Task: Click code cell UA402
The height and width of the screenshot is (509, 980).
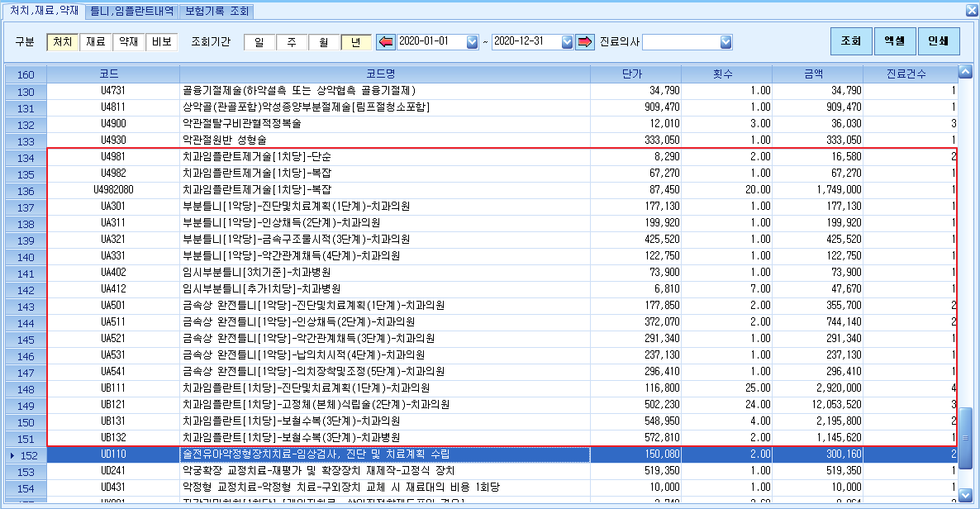Action: pyautogui.click(x=113, y=272)
